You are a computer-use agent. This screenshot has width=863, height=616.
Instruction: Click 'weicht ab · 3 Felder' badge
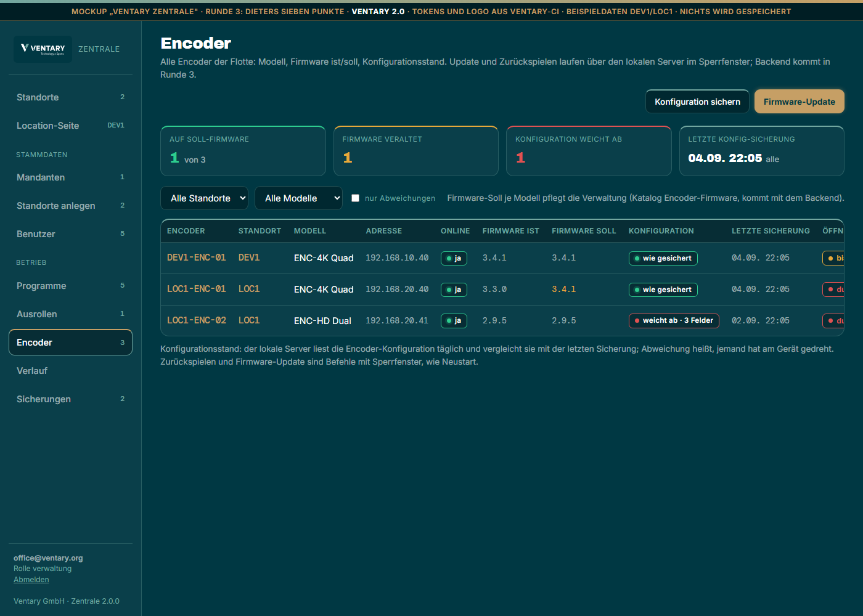674,320
